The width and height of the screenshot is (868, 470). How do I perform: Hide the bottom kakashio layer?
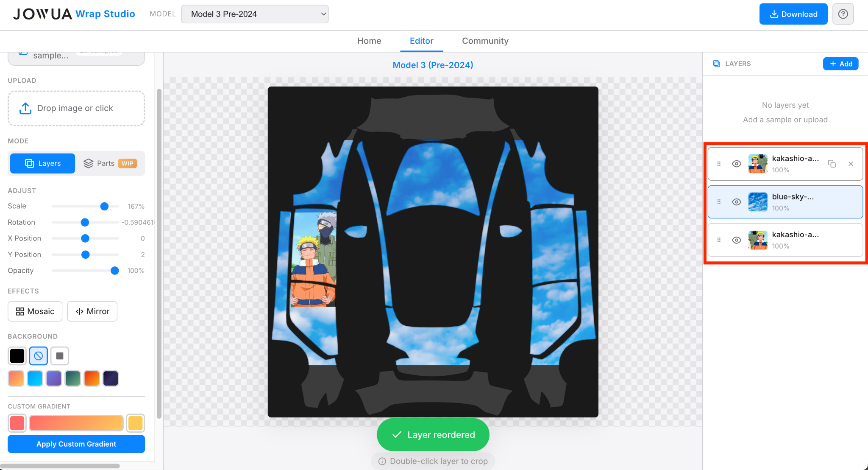[737, 240]
